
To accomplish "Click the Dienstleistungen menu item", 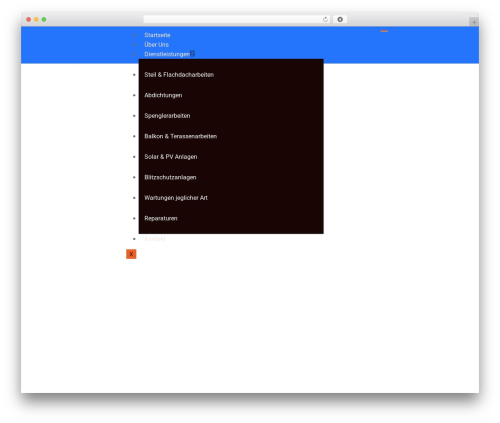I will tap(167, 54).
